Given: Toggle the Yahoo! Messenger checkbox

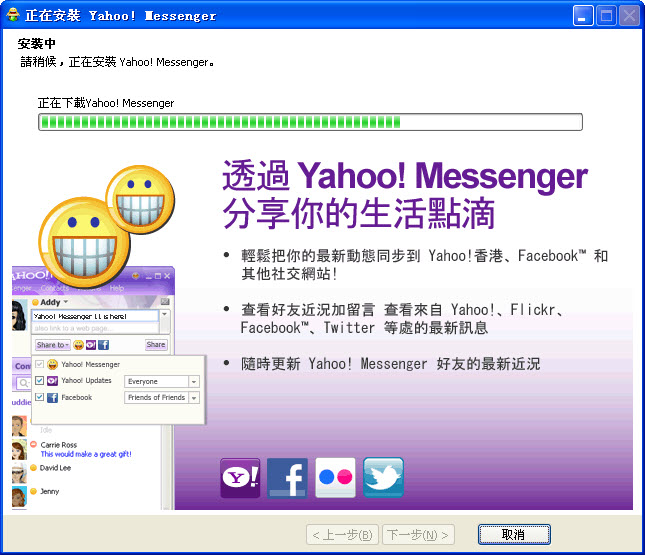Looking at the screenshot, I should (39, 364).
